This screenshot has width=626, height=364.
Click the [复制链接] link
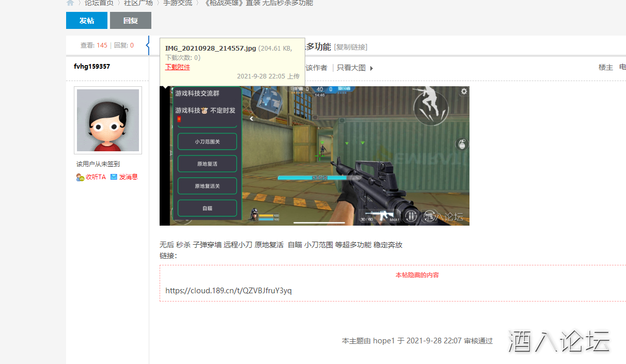pos(351,47)
